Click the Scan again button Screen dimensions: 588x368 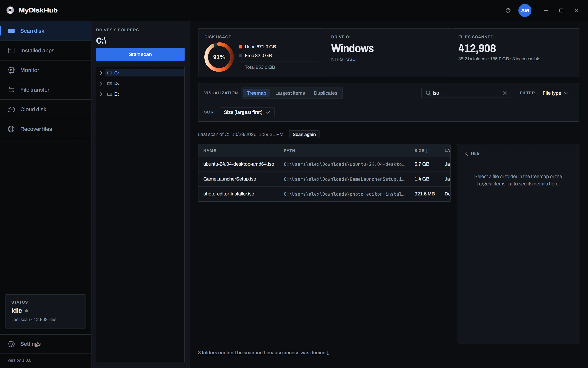tap(304, 134)
